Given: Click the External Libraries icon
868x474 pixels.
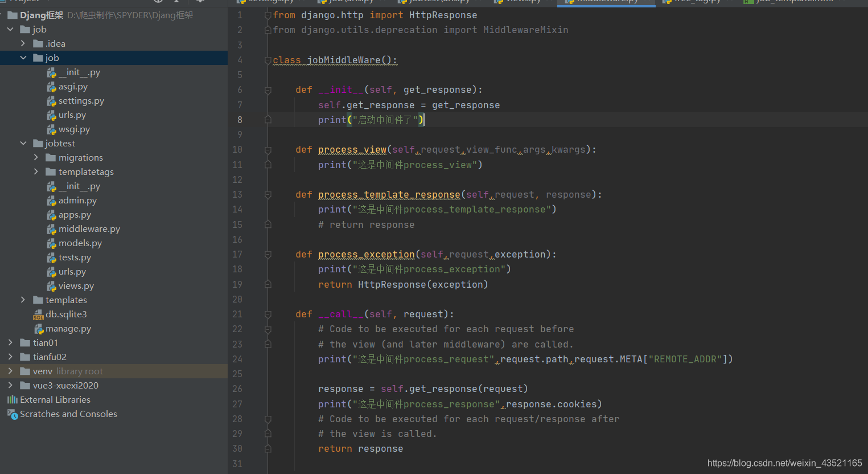Looking at the screenshot, I should coord(12,400).
